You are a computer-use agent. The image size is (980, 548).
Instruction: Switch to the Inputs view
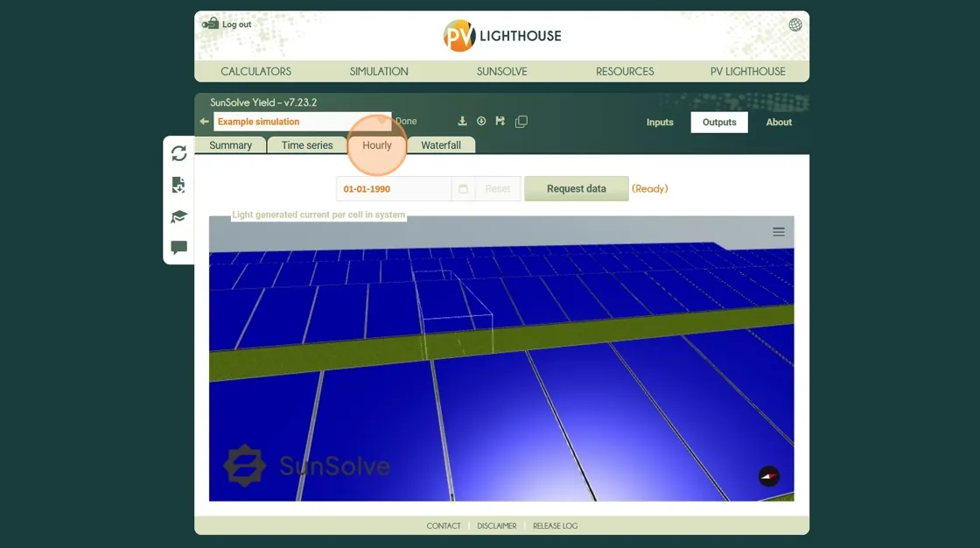(660, 123)
